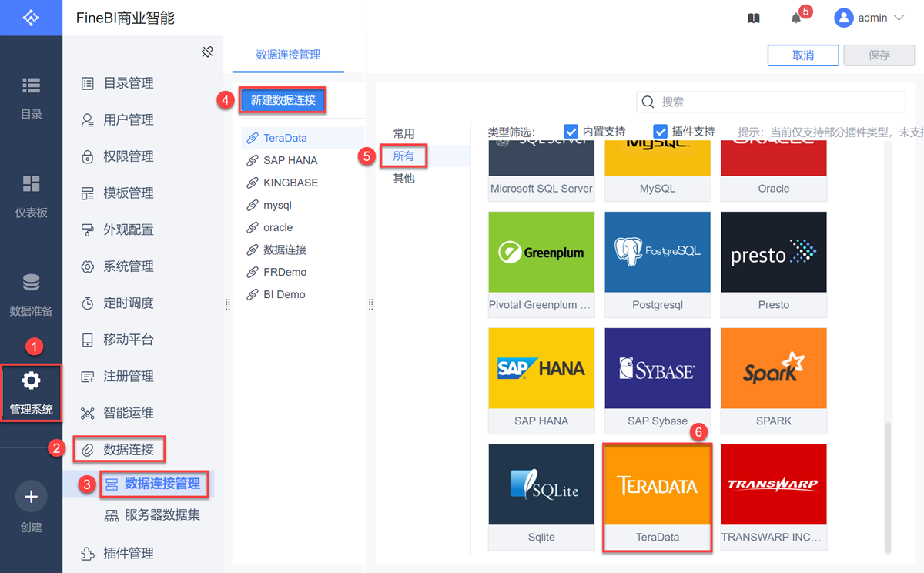
Task: Pick the Sqlite database tile
Action: (x=541, y=497)
